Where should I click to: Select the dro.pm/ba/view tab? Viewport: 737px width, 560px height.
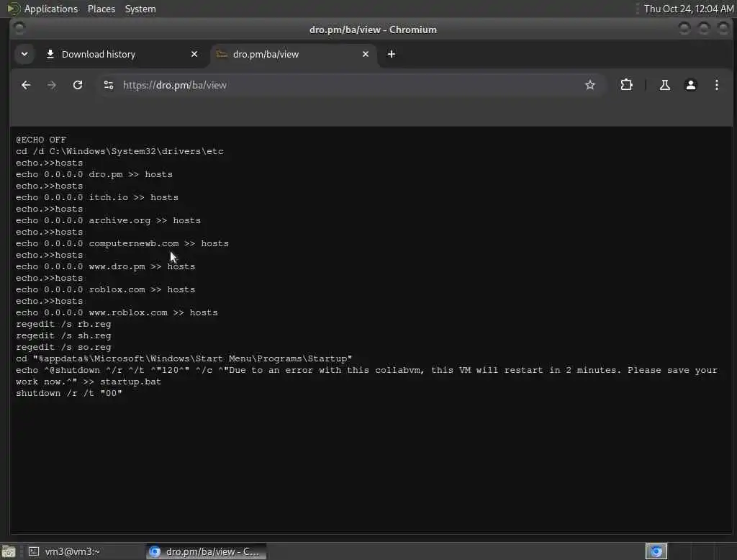[x=294, y=54]
